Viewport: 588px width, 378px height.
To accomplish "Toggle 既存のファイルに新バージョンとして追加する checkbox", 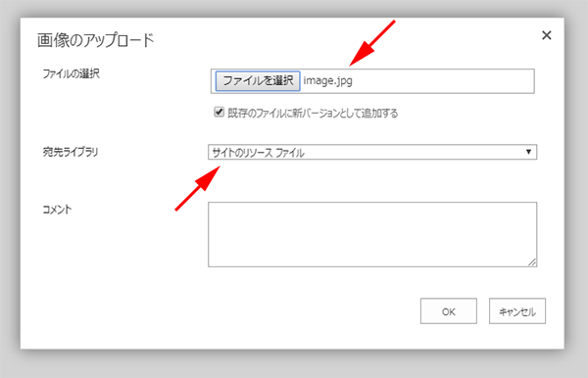I will [x=219, y=112].
